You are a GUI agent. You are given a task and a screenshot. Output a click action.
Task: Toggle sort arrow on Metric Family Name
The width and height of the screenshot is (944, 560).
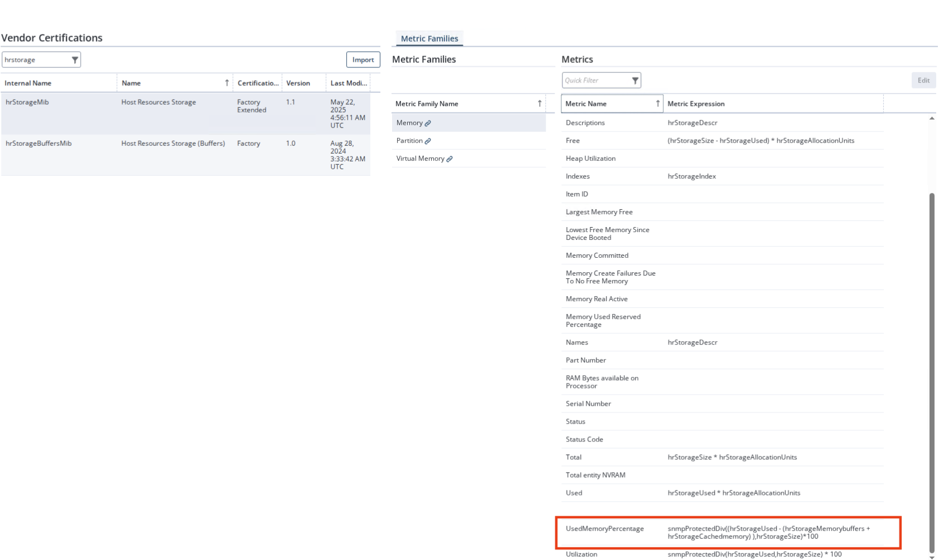point(539,104)
